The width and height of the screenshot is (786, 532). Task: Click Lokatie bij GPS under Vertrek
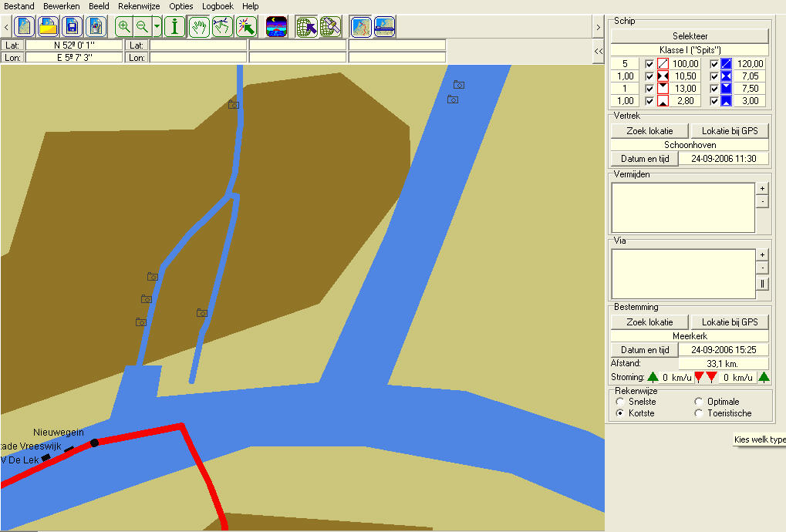pos(730,131)
